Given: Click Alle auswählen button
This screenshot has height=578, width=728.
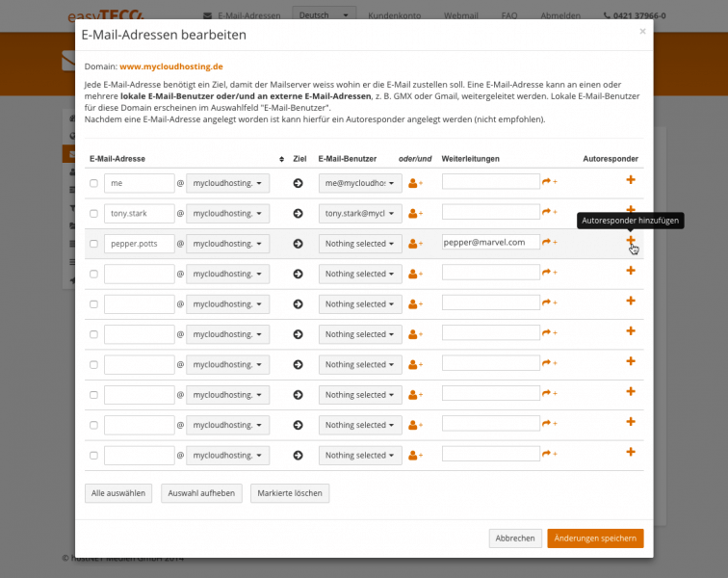Looking at the screenshot, I should click(x=118, y=493).
